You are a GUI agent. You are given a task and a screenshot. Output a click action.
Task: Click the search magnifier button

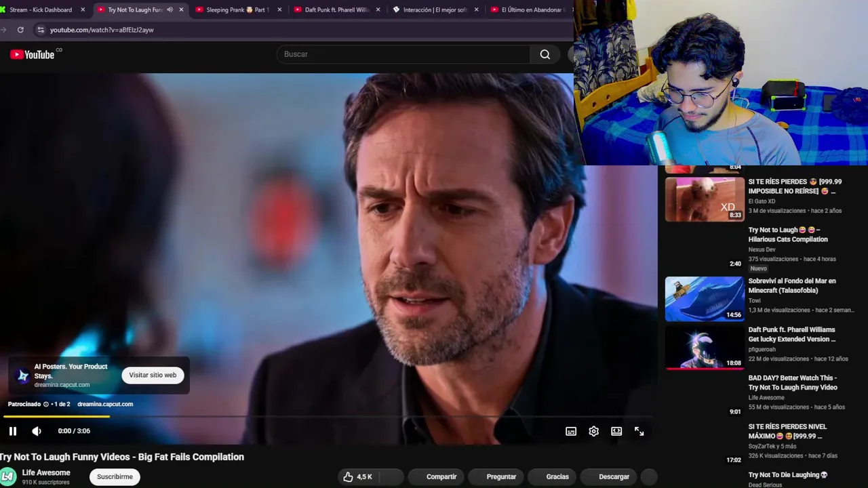click(545, 54)
